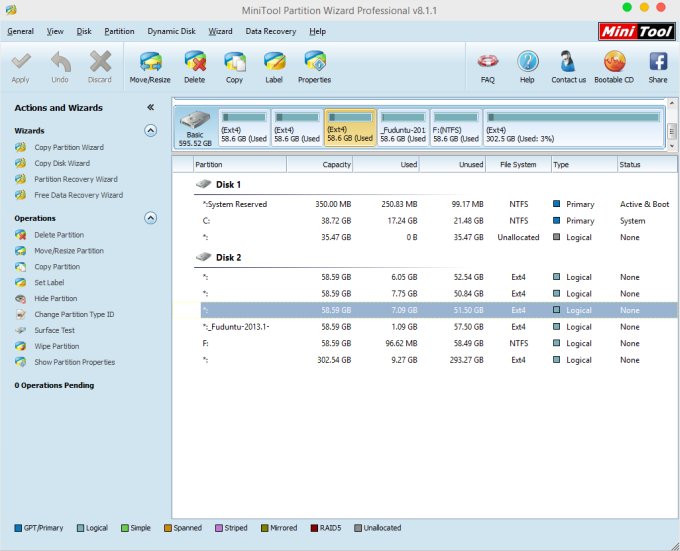Launch the Copy Disk Wizard
Viewport: 680px width, 551px height.
click(x=62, y=163)
